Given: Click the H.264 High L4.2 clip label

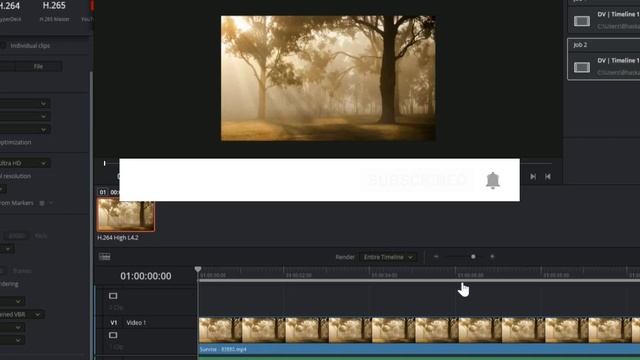Looking at the screenshot, I should [118, 238].
